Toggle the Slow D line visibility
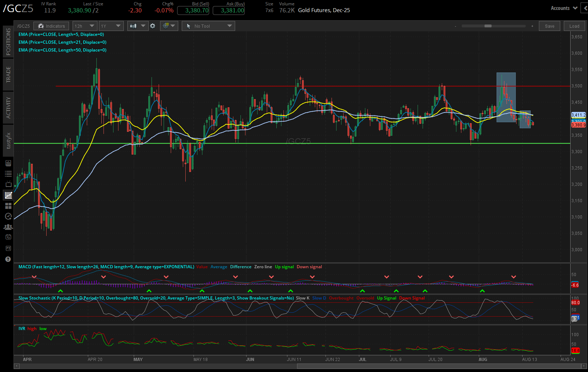This screenshot has width=588, height=372. coord(319,298)
